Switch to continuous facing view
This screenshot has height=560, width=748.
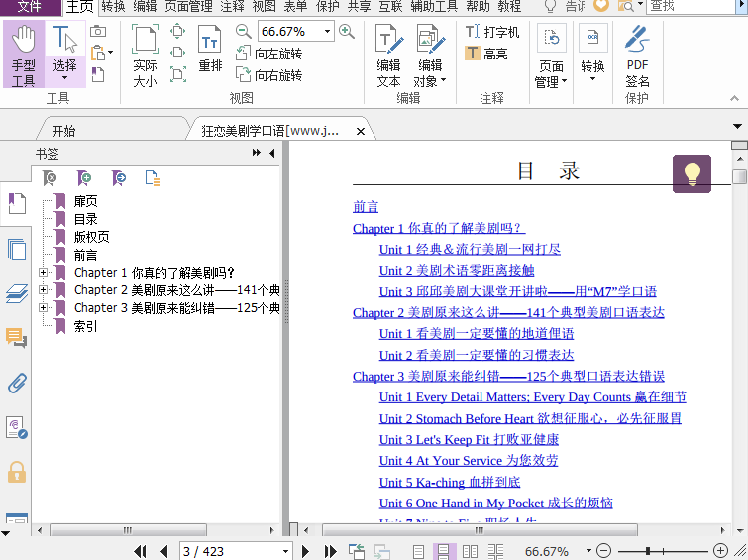(495, 552)
